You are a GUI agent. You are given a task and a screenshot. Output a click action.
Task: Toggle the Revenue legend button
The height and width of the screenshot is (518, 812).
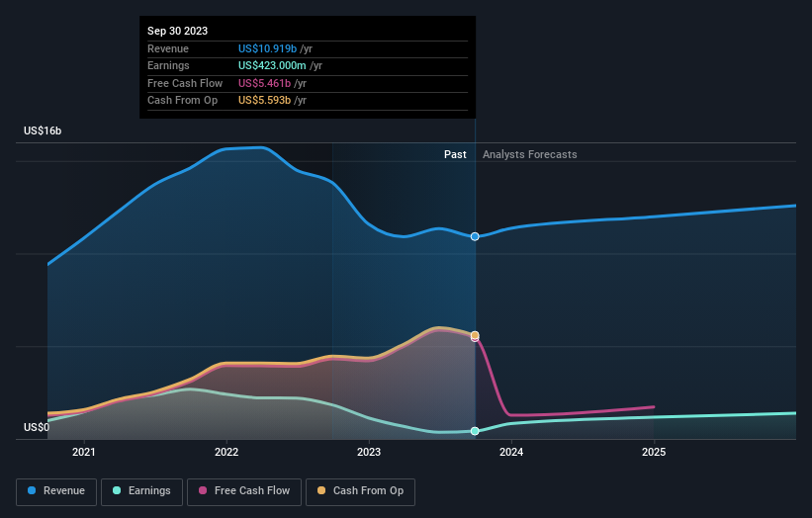pyautogui.click(x=56, y=491)
